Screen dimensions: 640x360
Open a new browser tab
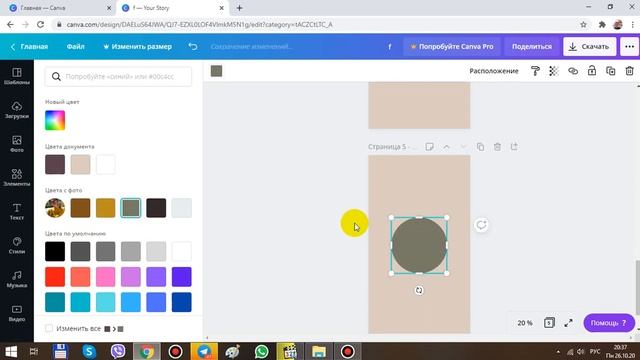click(x=240, y=8)
